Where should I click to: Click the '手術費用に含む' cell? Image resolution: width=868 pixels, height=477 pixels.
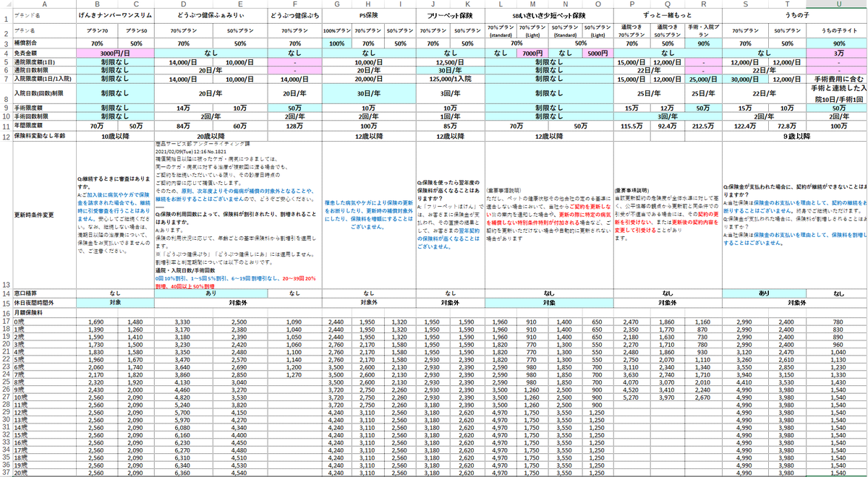pos(838,79)
